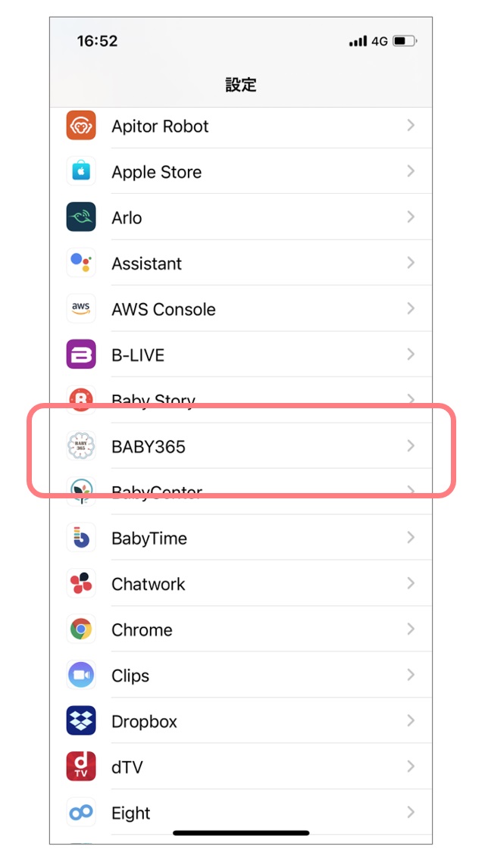The height and width of the screenshot is (868, 485).
Task: Select the "BabyTime" label
Action: 149,539
